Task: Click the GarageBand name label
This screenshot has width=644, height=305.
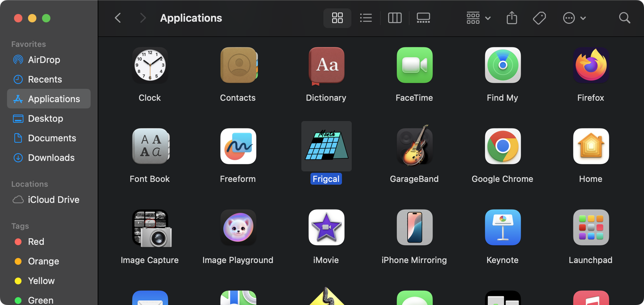Action: 414,179
